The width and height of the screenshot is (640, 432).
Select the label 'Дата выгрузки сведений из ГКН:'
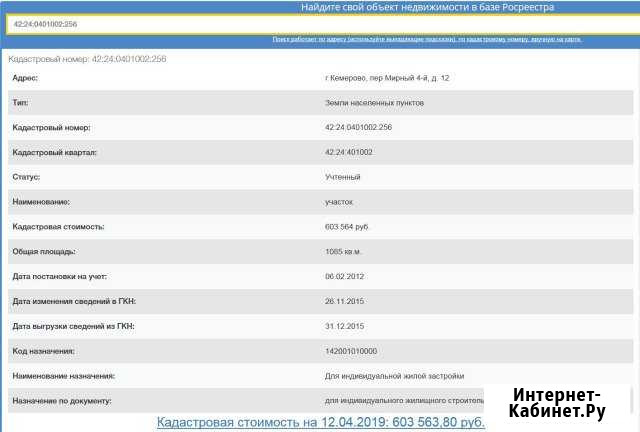(73, 326)
